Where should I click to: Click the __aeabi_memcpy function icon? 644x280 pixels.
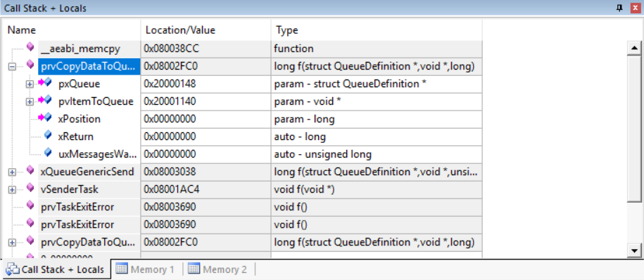click(x=30, y=47)
